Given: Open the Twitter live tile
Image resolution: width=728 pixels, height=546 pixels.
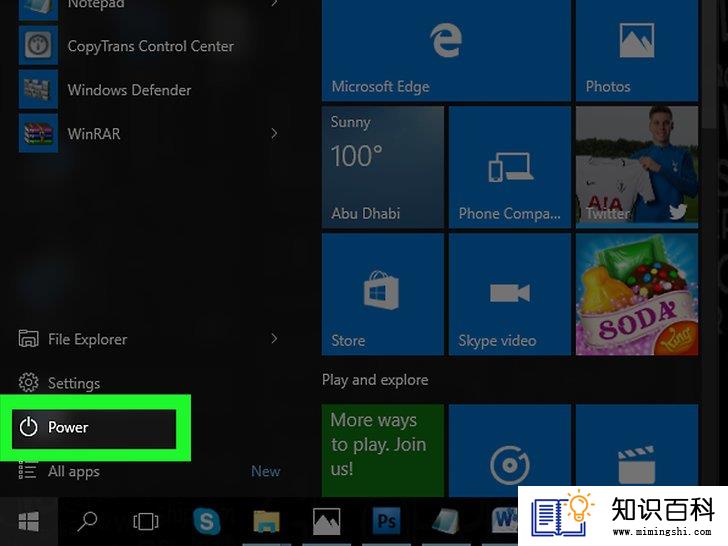Looking at the screenshot, I should coord(637,167).
